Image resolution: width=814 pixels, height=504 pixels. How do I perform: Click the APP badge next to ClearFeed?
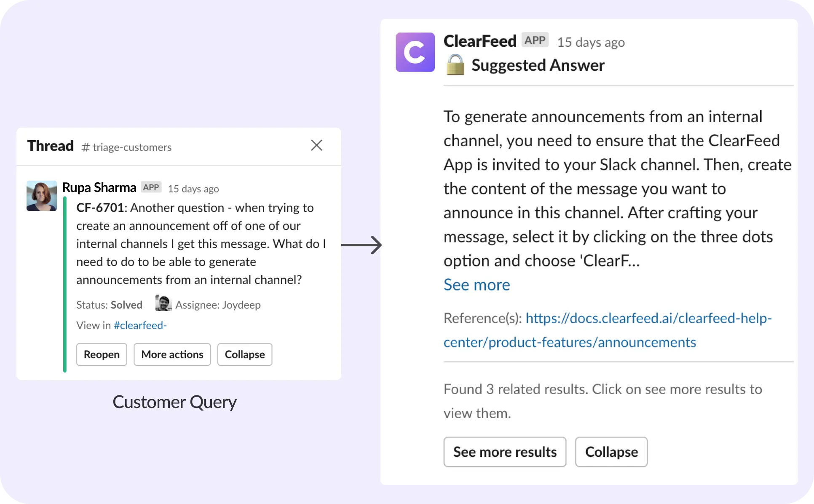tap(535, 40)
